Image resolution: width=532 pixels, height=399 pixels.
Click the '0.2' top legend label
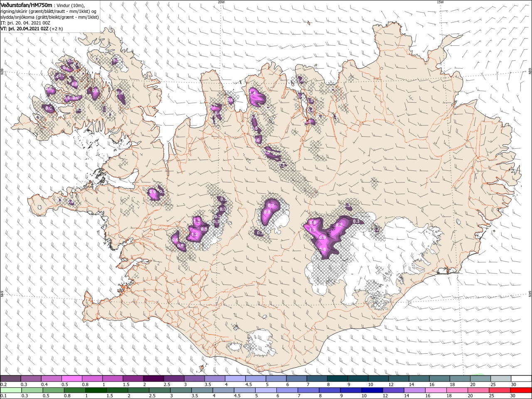[3, 384]
